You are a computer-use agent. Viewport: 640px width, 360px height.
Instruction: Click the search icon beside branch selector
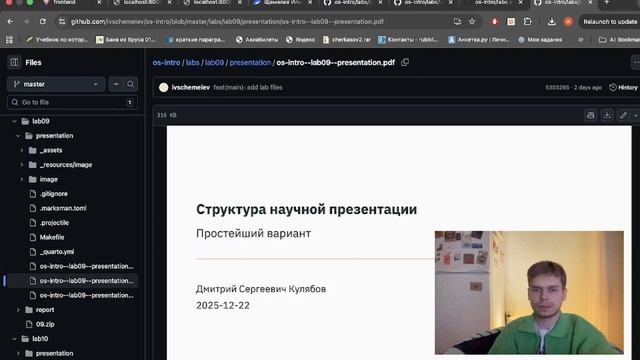(130, 84)
